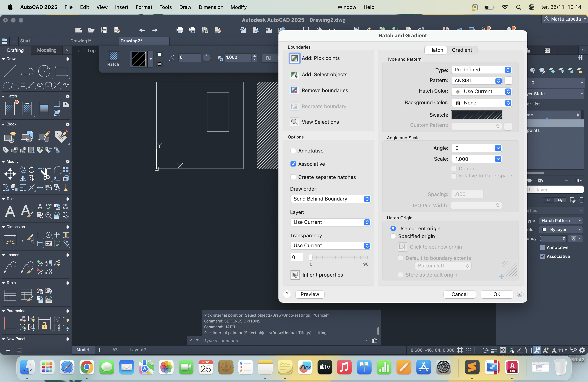Select the Circle tool in Draw panel
588x382 pixels.
point(44,71)
